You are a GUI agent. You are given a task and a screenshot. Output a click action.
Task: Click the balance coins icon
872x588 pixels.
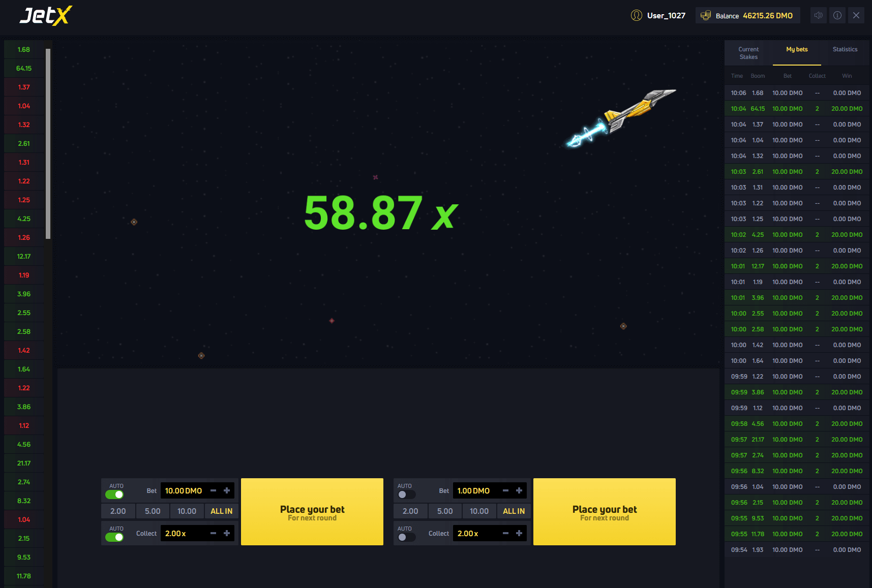pyautogui.click(x=706, y=15)
